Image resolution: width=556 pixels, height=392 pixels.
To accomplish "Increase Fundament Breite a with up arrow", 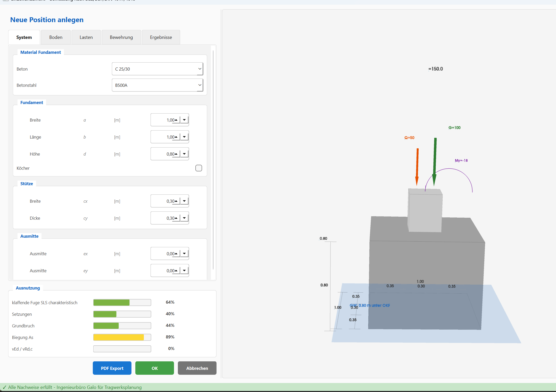I will click(176, 120).
